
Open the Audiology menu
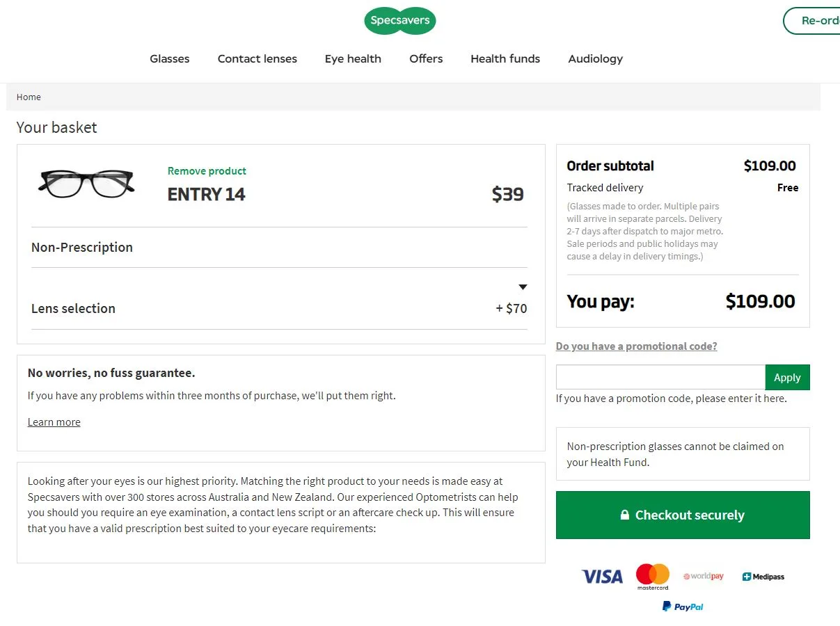[595, 59]
